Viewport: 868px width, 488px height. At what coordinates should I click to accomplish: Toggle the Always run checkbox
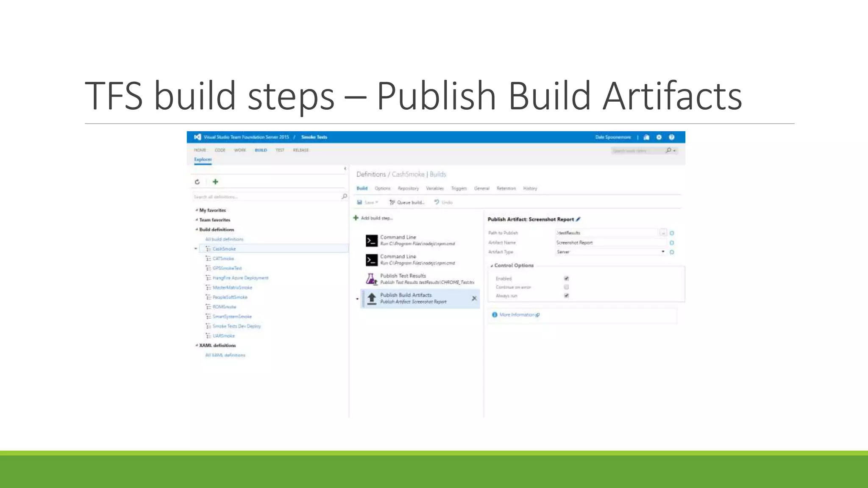pyautogui.click(x=566, y=296)
